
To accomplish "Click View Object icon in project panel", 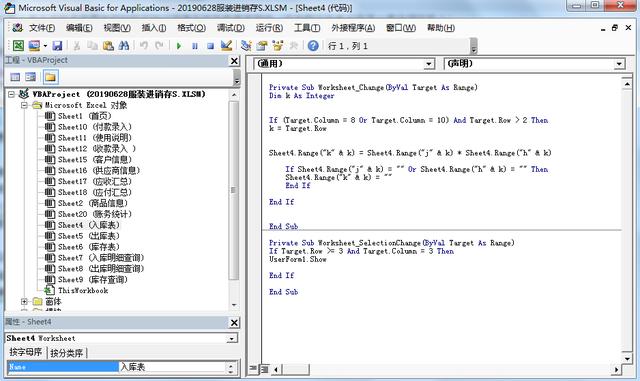I will 31,77.
